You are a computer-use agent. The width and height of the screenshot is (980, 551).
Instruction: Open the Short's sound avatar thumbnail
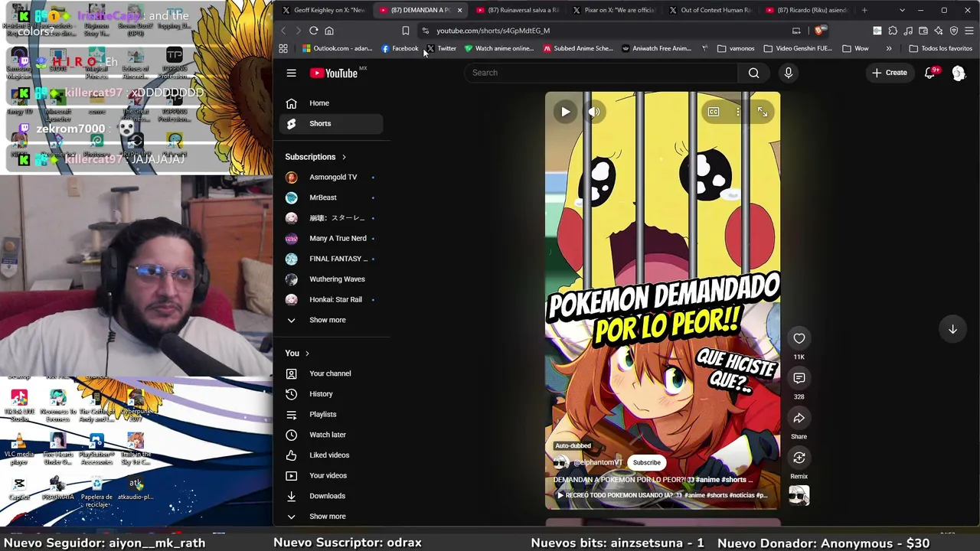(799, 496)
